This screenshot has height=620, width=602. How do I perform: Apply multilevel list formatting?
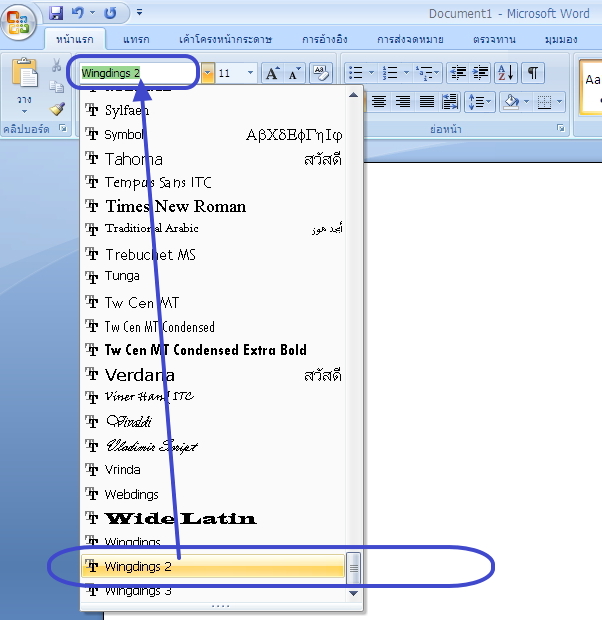[x=426, y=73]
